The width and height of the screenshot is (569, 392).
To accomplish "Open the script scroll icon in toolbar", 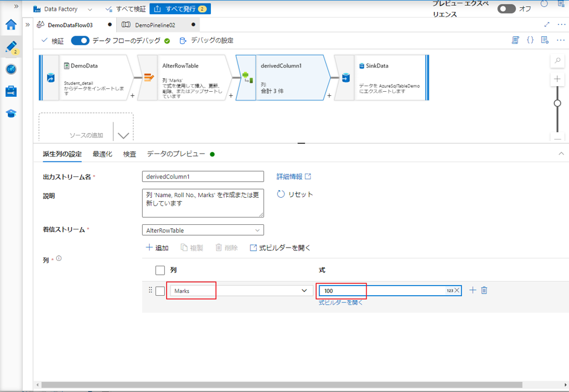I will pos(515,40).
